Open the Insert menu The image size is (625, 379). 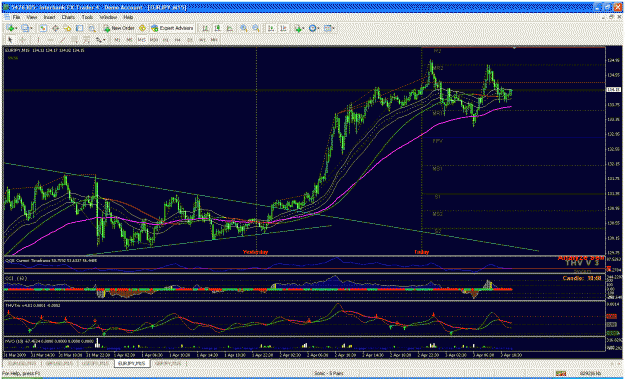(49, 18)
